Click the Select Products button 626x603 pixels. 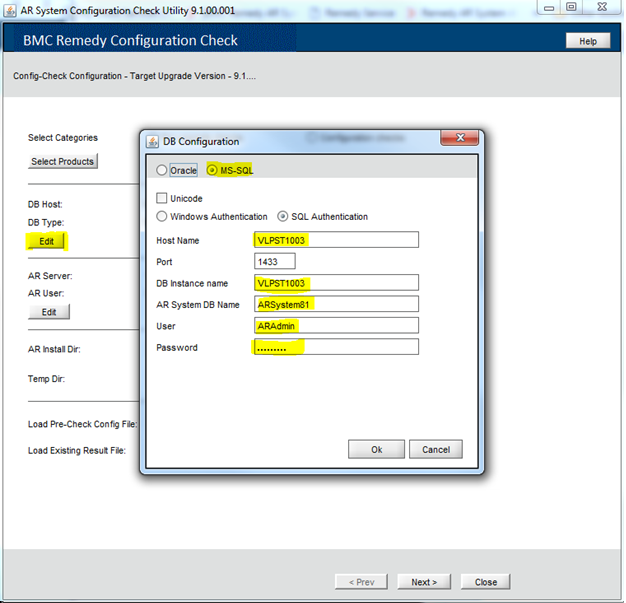click(x=63, y=161)
